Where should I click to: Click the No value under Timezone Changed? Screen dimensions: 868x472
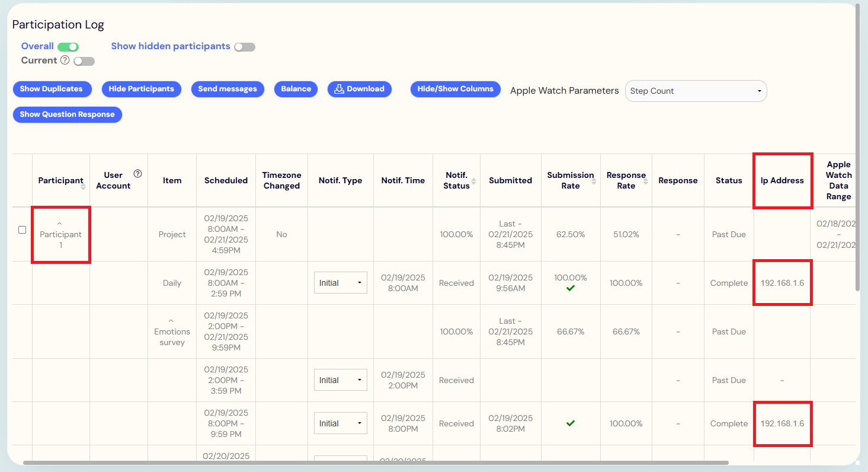281,234
